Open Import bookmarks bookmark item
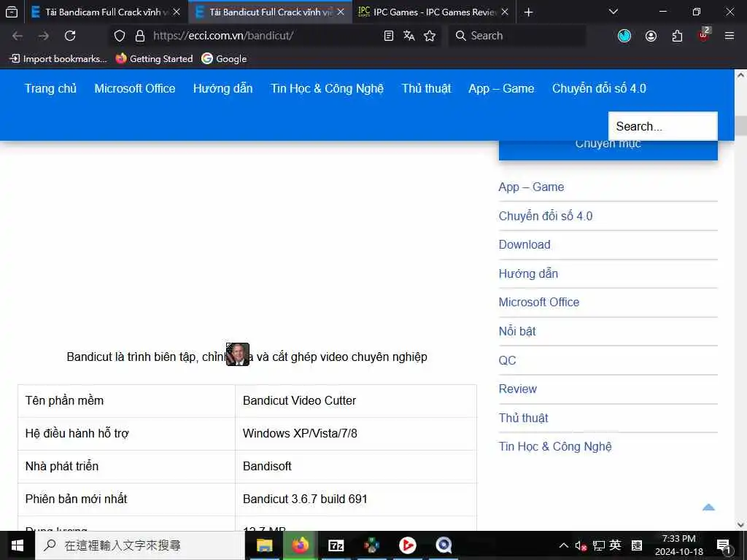Screen dimensions: 747x560 click(x=58, y=58)
